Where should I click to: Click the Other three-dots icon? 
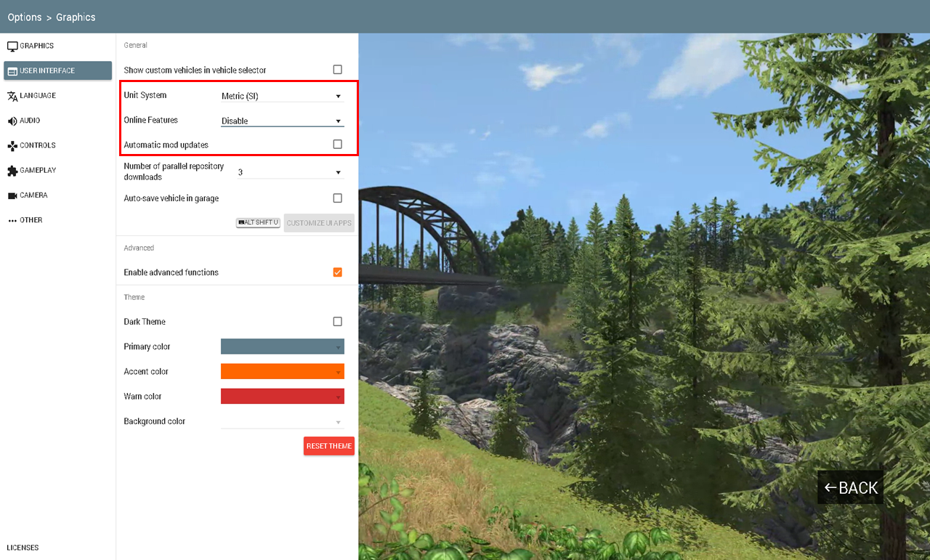(x=12, y=220)
